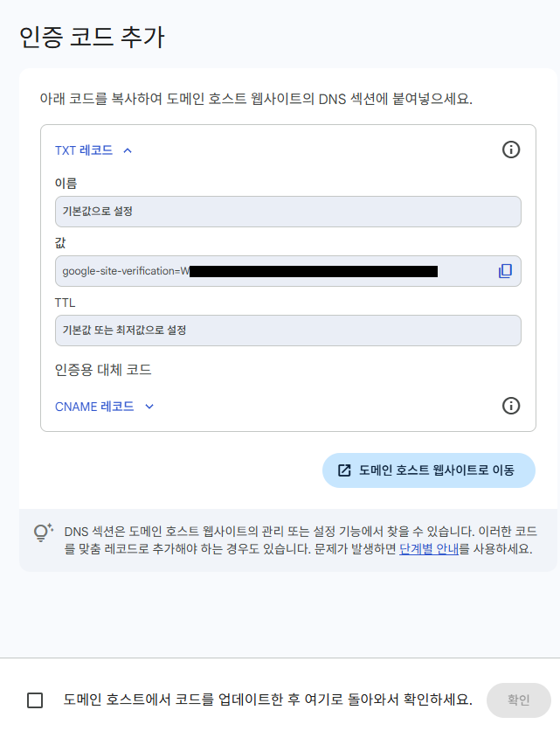Viewport: 560px width, 731px height.
Task: Check the code-updated confirmation checkbox
Action: [x=35, y=700]
